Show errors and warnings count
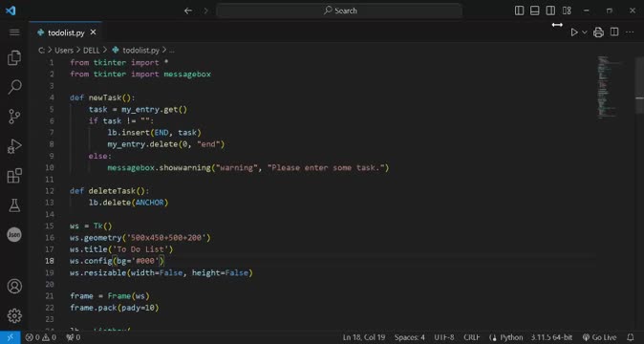The image size is (644, 344). coord(41,337)
